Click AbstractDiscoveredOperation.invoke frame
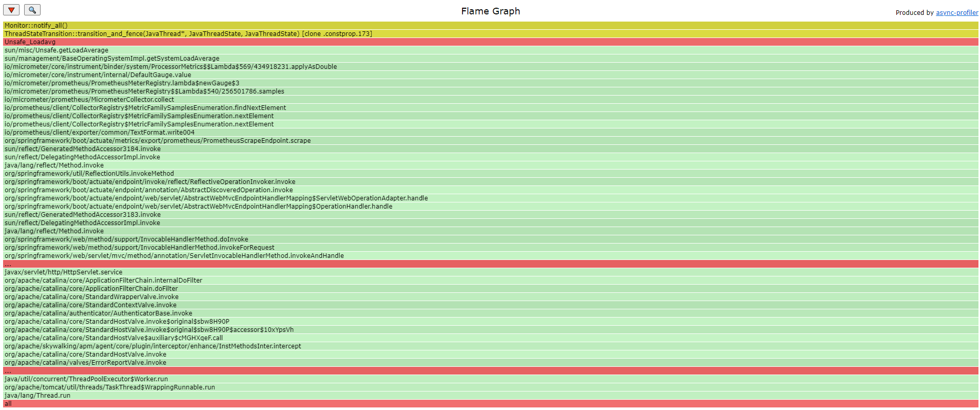 (490, 190)
